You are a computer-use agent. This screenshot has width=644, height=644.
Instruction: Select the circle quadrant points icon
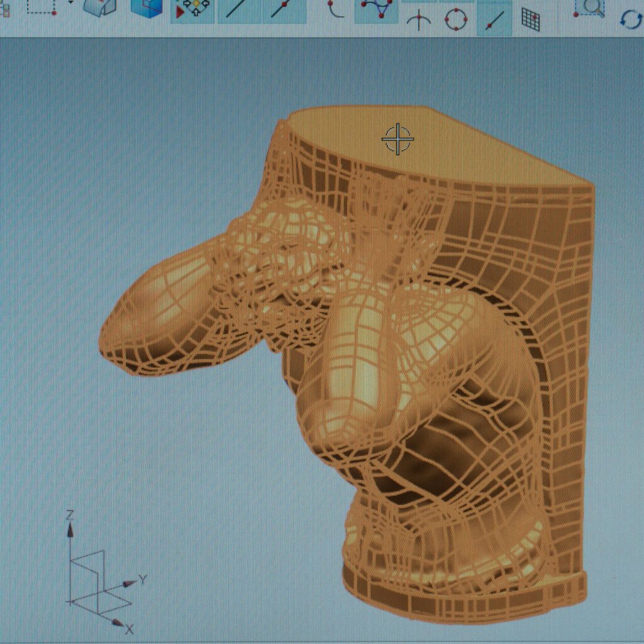(456, 19)
